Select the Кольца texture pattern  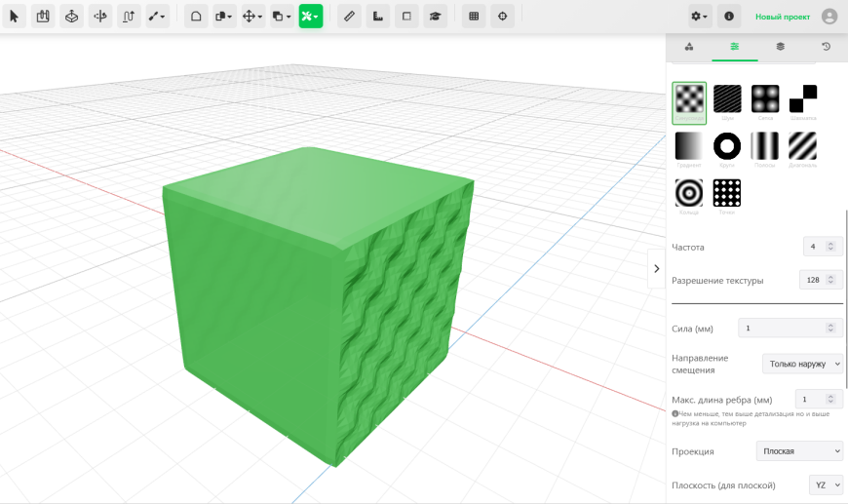pyautogui.click(x=689, y=197)
